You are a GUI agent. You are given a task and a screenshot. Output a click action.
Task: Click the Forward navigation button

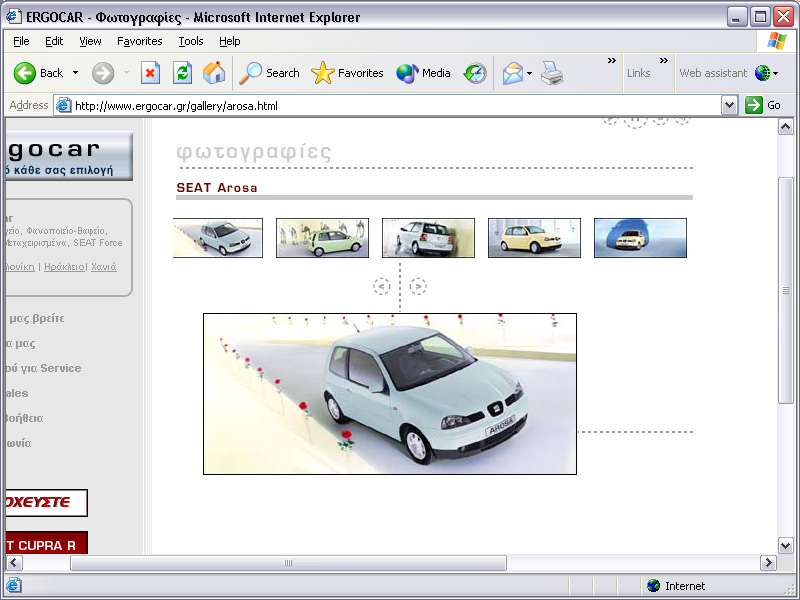pos(103,73)
